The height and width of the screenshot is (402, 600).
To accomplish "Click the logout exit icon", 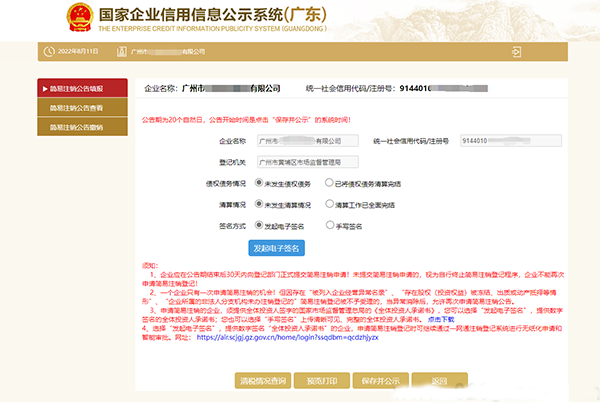I will [517, 52].
